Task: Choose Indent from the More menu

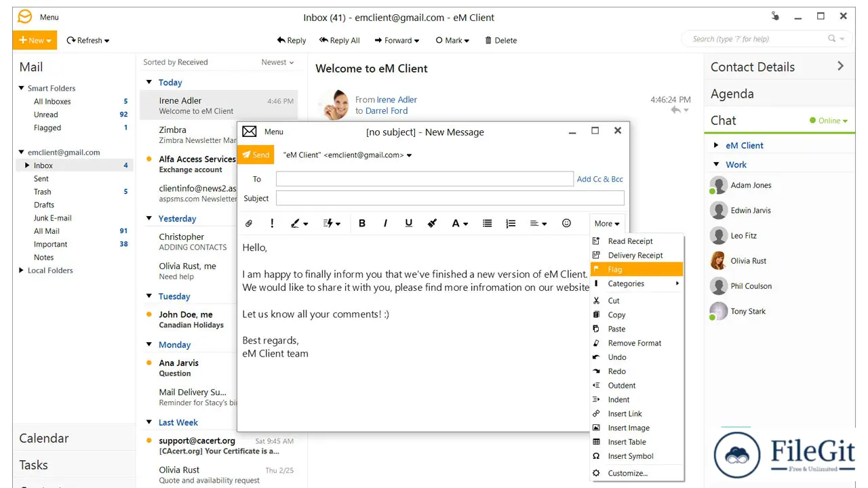Action: pos(637,400)
